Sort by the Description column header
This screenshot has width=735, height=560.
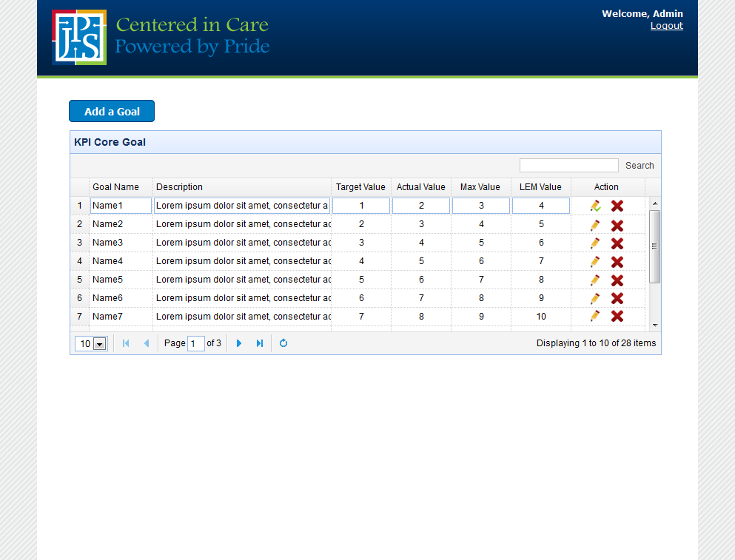tap(242, 187)
